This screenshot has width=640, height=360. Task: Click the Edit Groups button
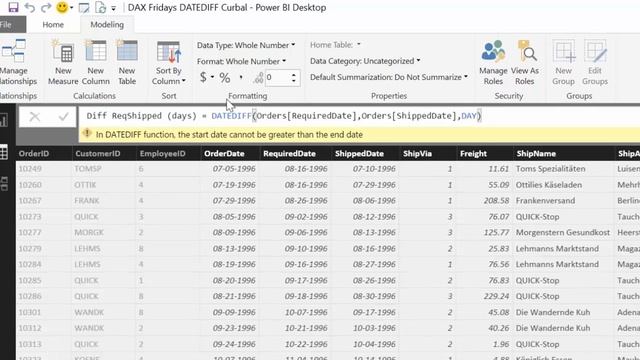[x=595, y=62]
